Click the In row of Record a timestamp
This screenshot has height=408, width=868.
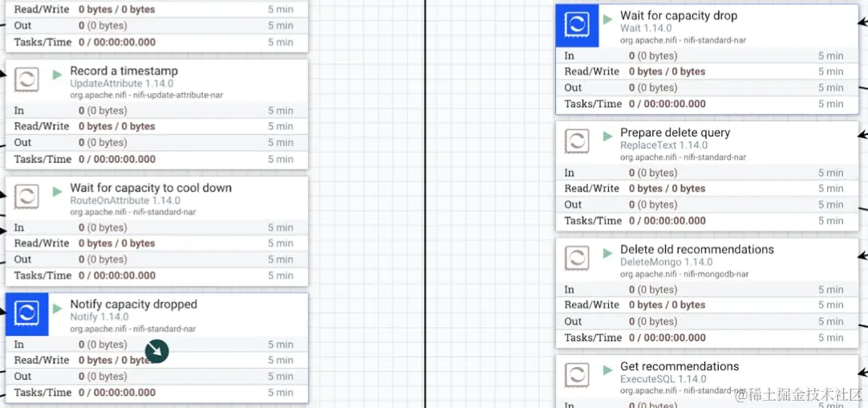pos(156,110)
